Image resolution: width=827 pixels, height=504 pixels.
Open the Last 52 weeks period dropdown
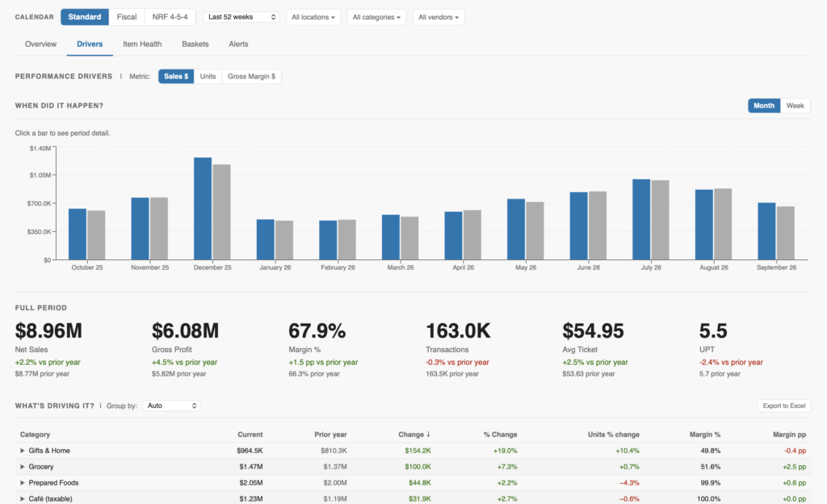tap(241, 17)
